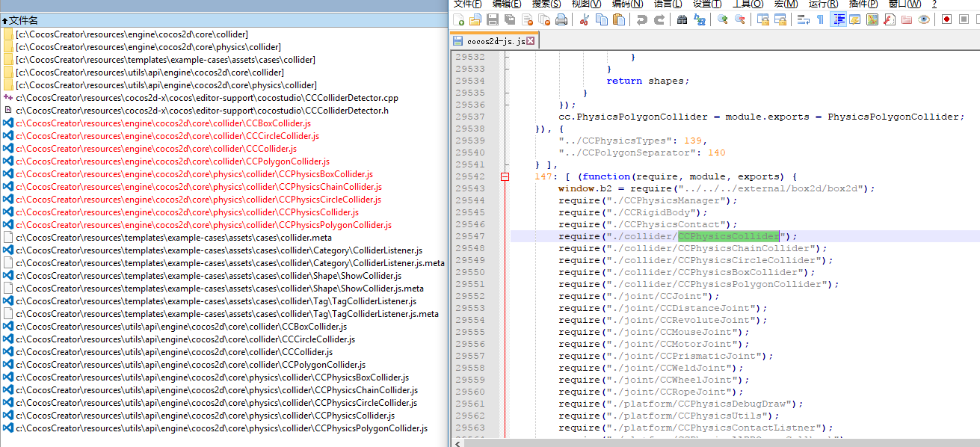Click the Save All toolbar icon
The height and width of the screenshot is (447, 980).
click(509, 19)
